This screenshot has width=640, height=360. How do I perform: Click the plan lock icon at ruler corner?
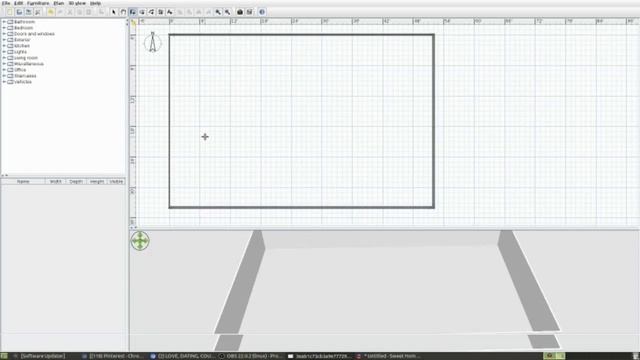pos(133,22)
